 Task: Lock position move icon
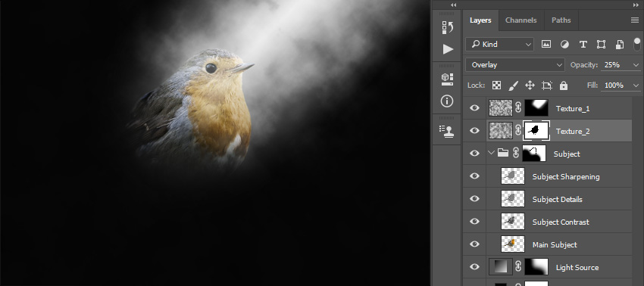[x=530, y=85]
